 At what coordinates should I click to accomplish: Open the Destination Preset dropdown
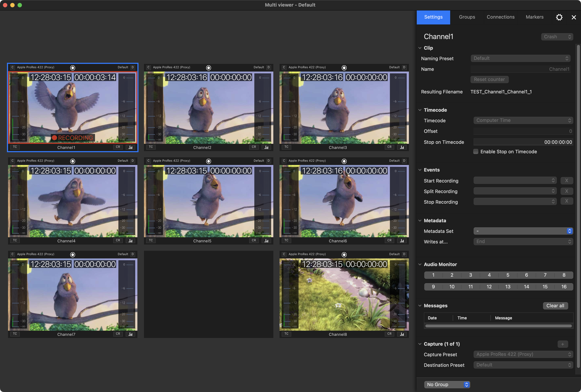tap(523, 365)
